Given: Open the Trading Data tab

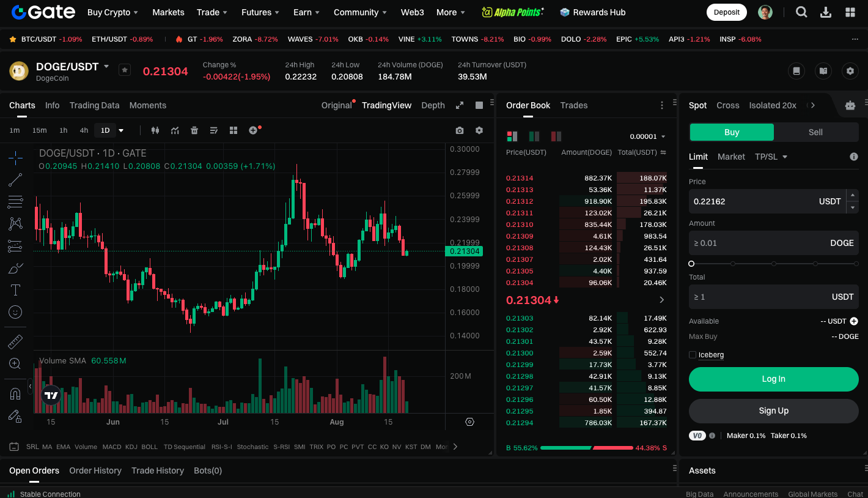Looking at the screenshot, I should pos(94,105).
